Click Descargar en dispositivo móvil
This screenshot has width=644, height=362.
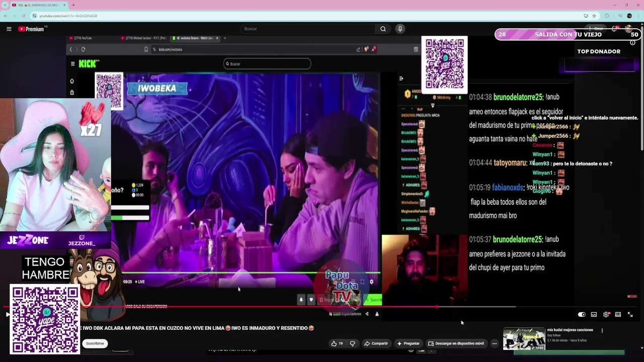coord(456,343)
